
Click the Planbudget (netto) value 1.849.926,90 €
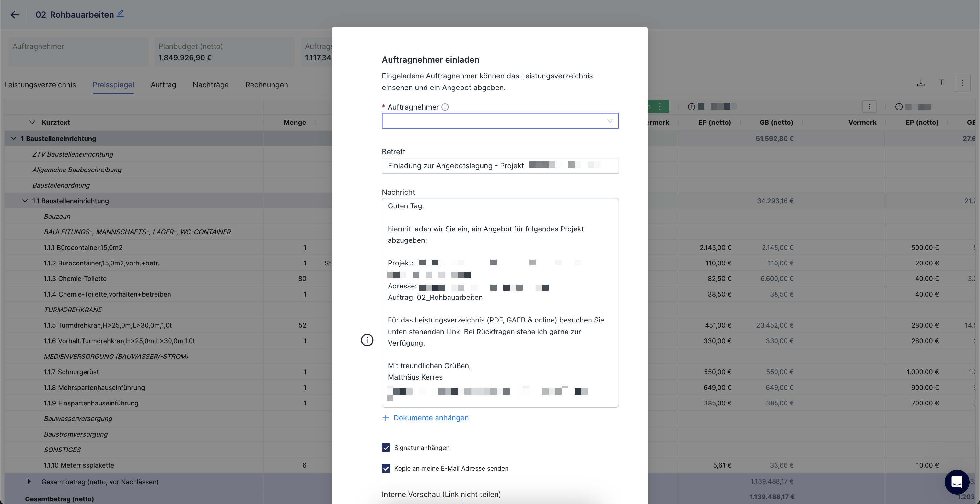pyautogui.click(x=185, y=57)
